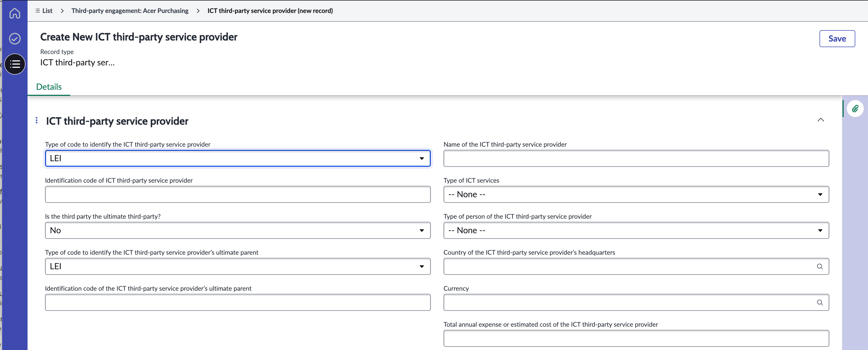Click the Save button
868x350 pixels.
point(837,39)
